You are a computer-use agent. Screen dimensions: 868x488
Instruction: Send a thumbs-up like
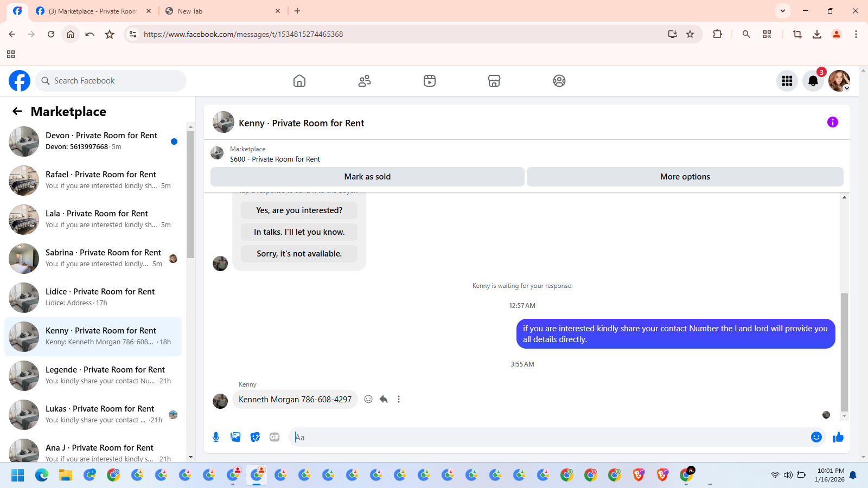pos(838,437)
